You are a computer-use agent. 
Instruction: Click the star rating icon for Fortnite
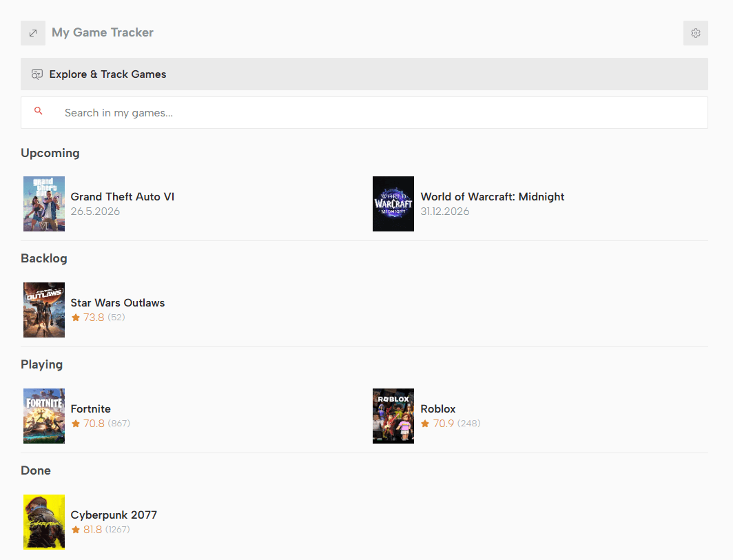pos(76,424)
